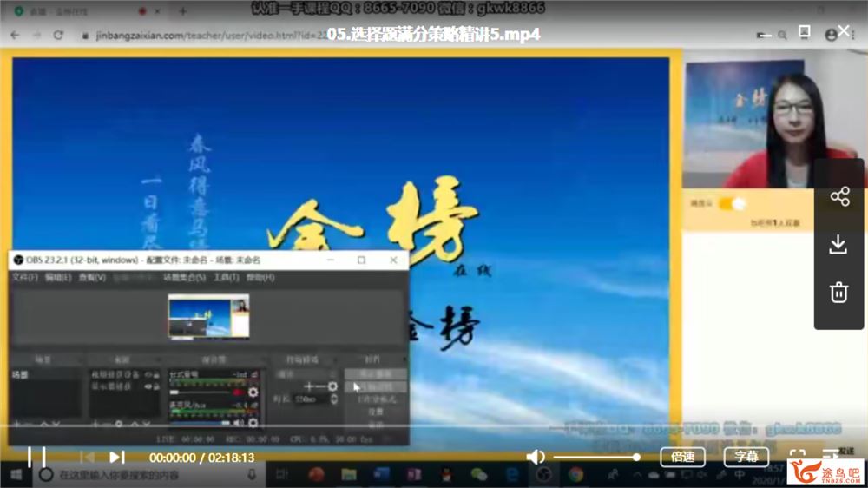
Task: Go to the previous video
Action: point(87,458)
